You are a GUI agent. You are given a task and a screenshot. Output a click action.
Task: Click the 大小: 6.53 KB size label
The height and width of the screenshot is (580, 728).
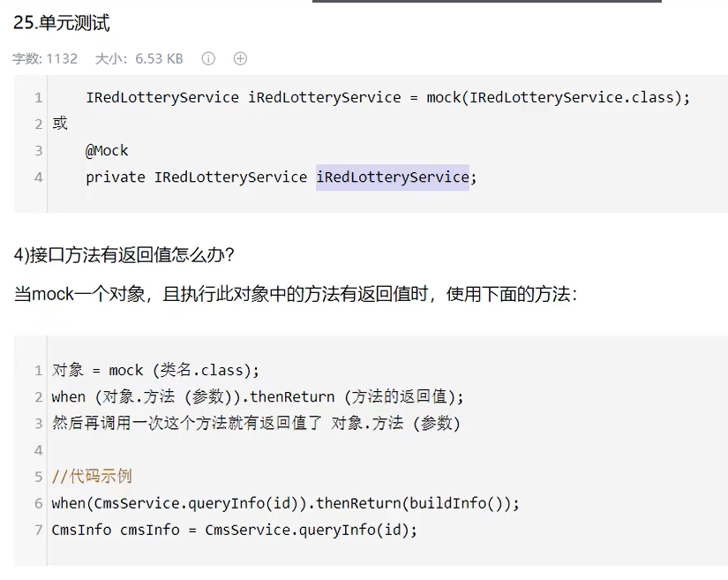click(139, 59)
